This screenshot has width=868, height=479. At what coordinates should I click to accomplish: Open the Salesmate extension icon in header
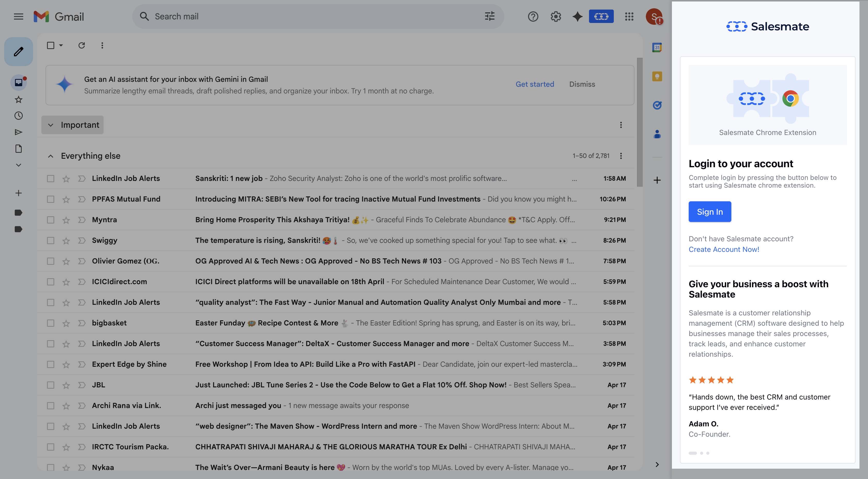point(601,16)
